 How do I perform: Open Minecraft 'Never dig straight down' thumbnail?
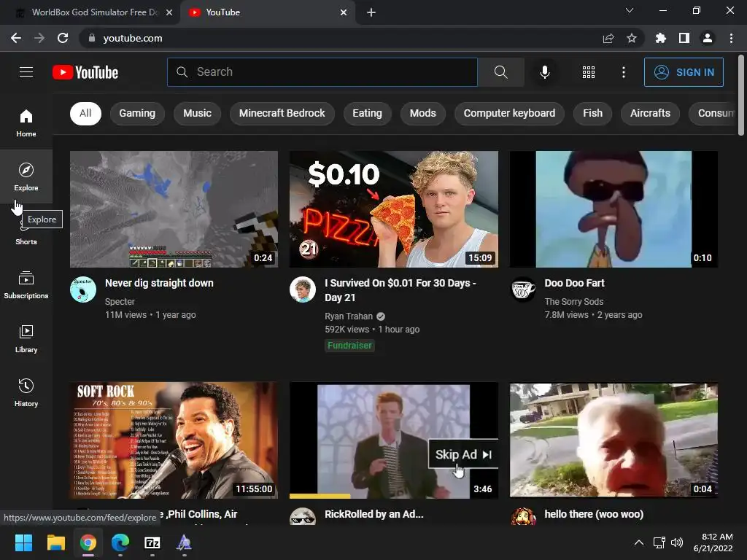tap(174, 209)
